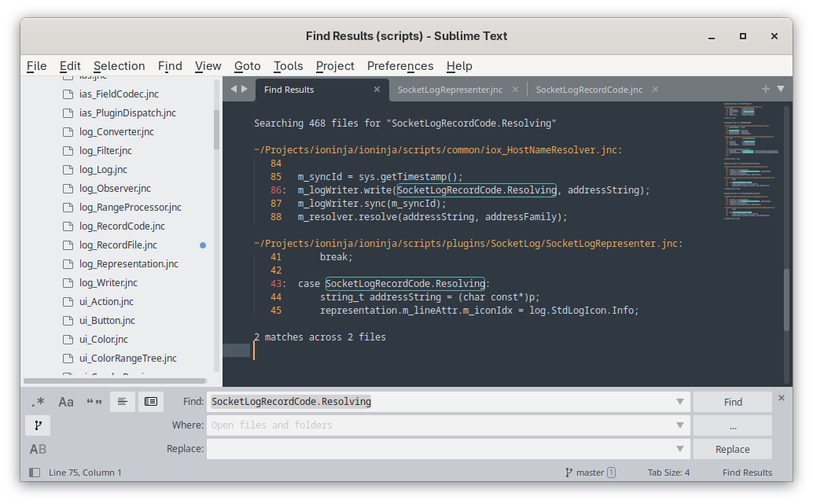
Task: Toggle case sensitive matching
Action: coord(66,402)
